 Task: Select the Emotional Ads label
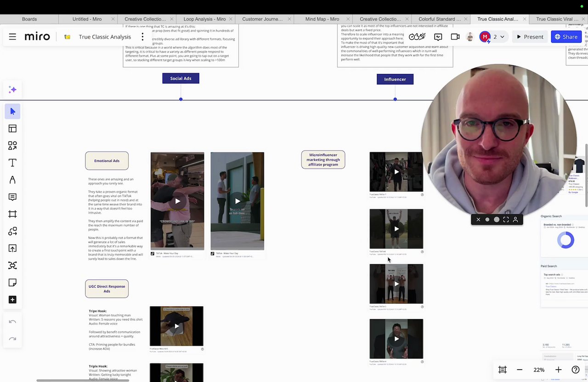107,160
